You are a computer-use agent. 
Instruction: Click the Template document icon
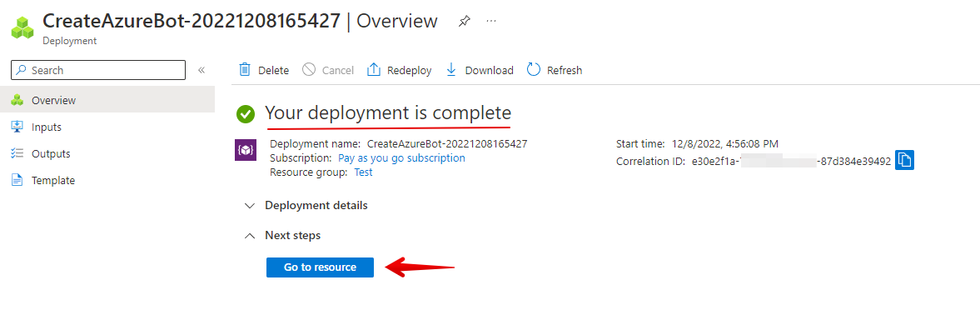point(17,181)
